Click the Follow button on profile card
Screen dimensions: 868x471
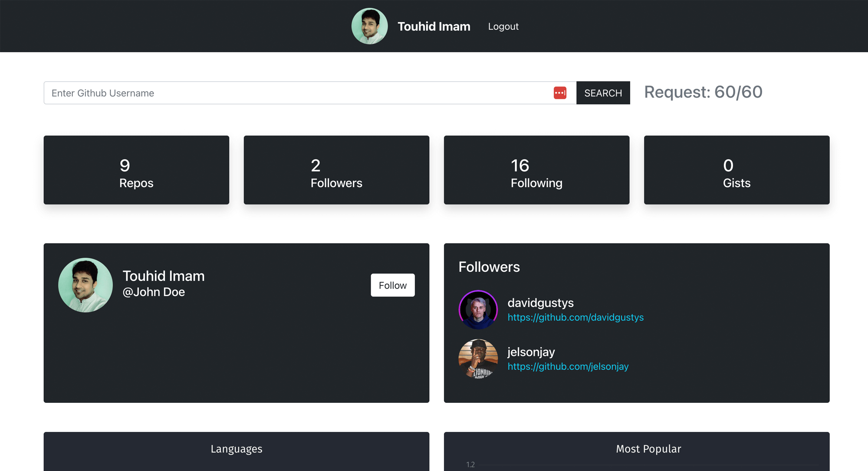[x=392, y=285]
